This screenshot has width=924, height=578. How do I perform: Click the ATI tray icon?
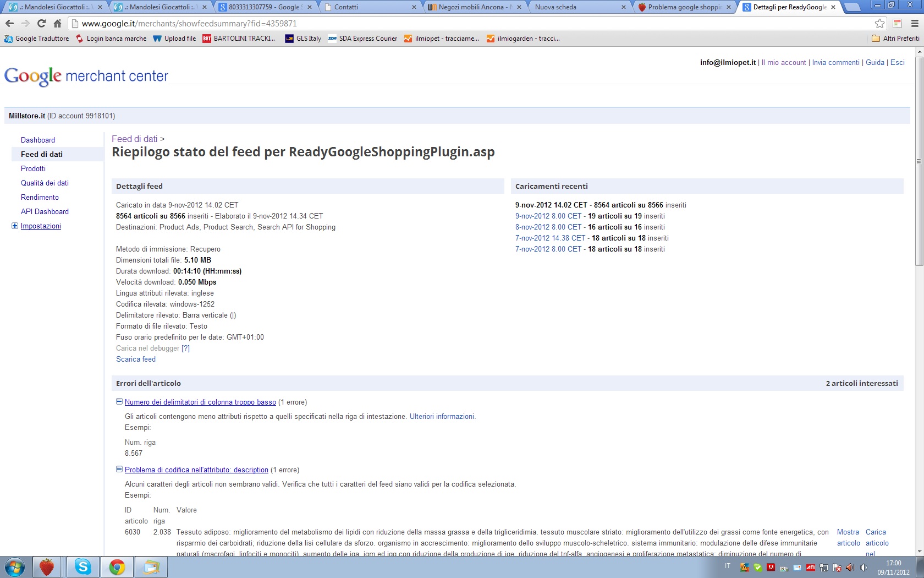[810, 568]
